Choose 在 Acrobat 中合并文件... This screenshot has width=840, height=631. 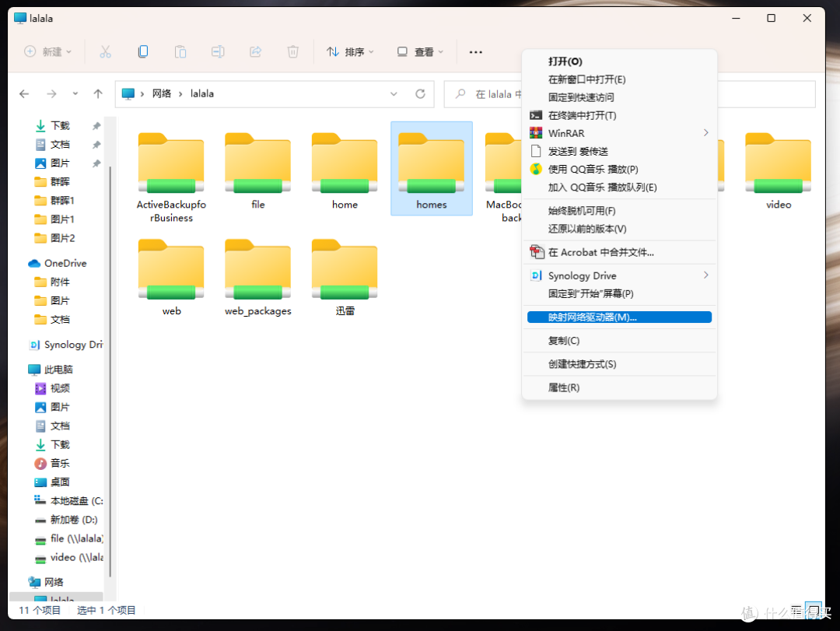click(x=619, y=253)
